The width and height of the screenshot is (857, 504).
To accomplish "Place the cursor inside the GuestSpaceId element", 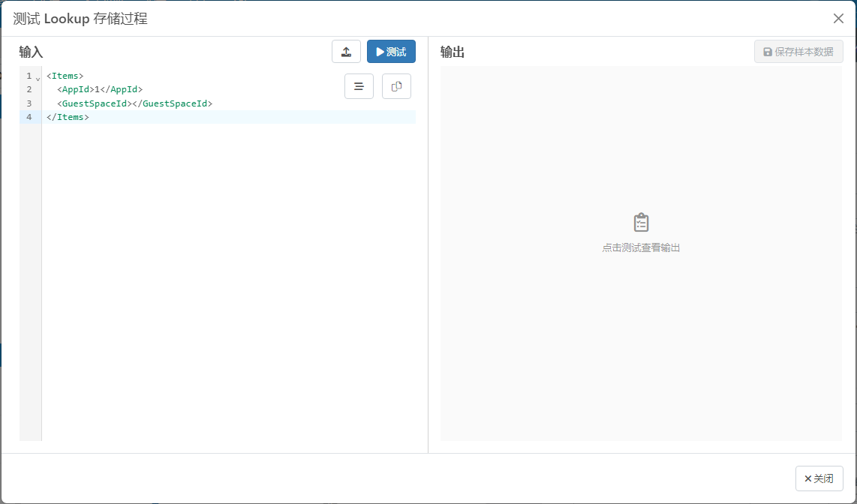I will (132, 103).
